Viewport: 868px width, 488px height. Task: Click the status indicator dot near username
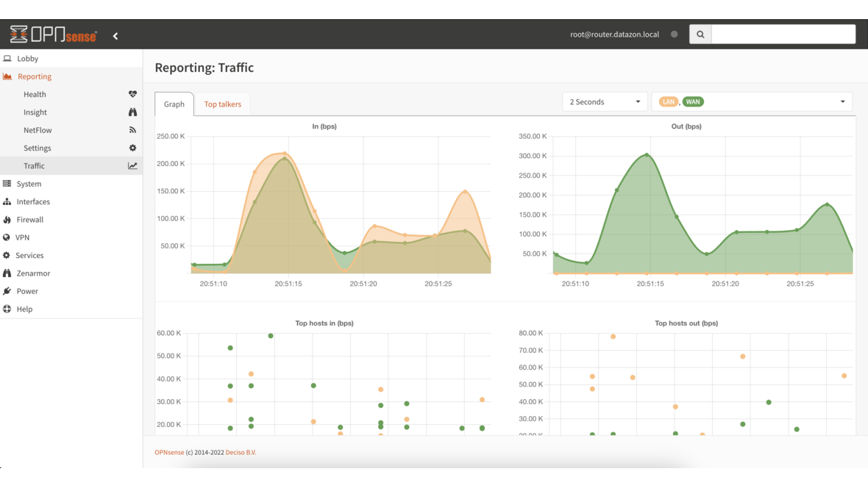(674, 34)
